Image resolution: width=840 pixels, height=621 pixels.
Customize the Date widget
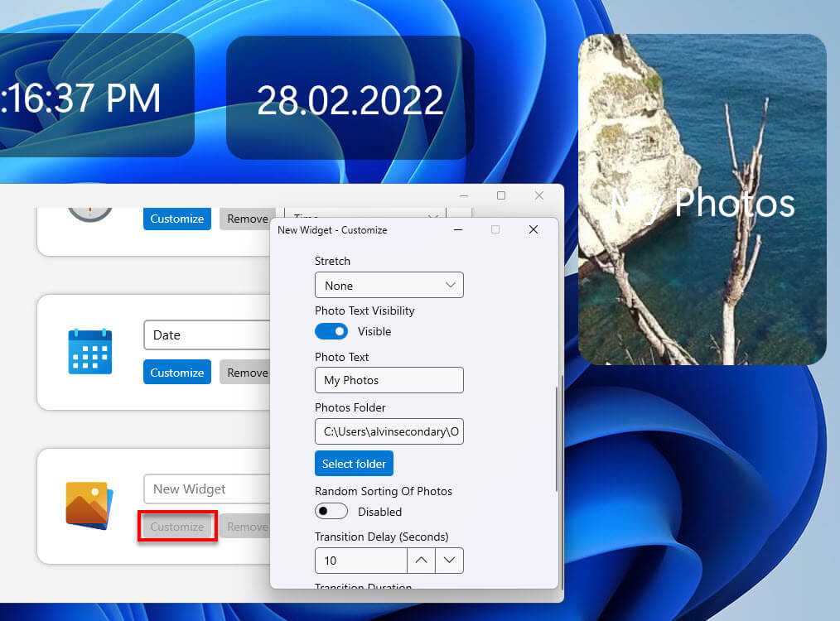[x=176, y=373]
